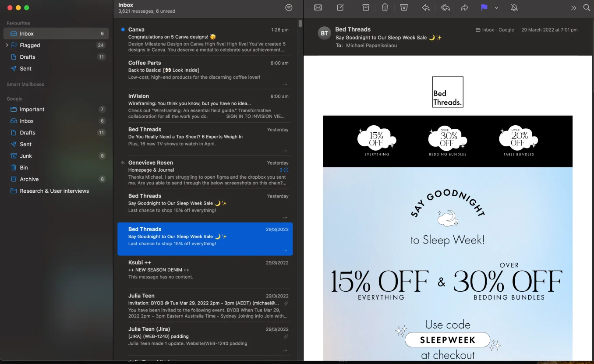Open the InVision wireframing email
Image resolution: width=594 pixels, height=364 pixels.
point(205,106)
